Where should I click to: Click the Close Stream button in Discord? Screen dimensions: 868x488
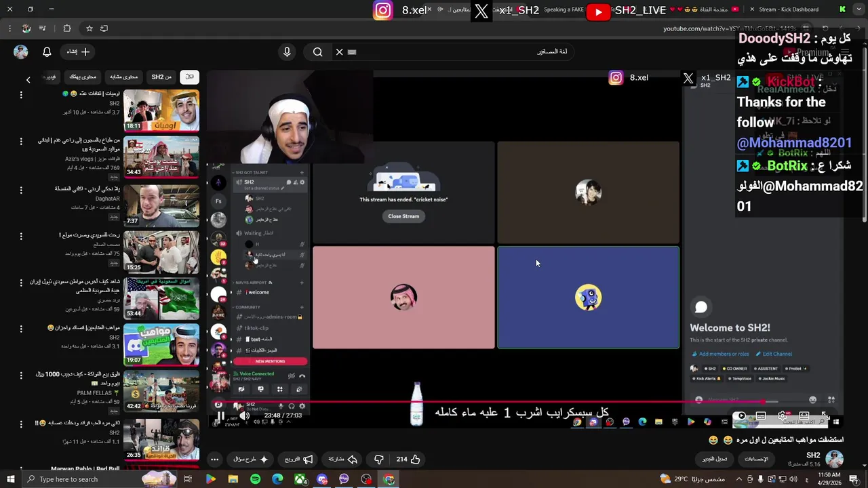(x=403, y=216)
